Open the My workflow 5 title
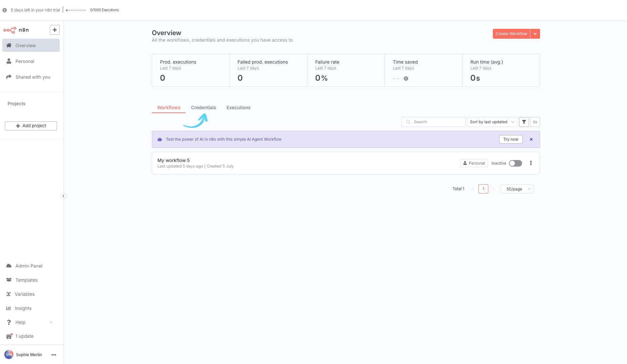The image size is (627, 364). pyautogui.click(x=173, y=160)
